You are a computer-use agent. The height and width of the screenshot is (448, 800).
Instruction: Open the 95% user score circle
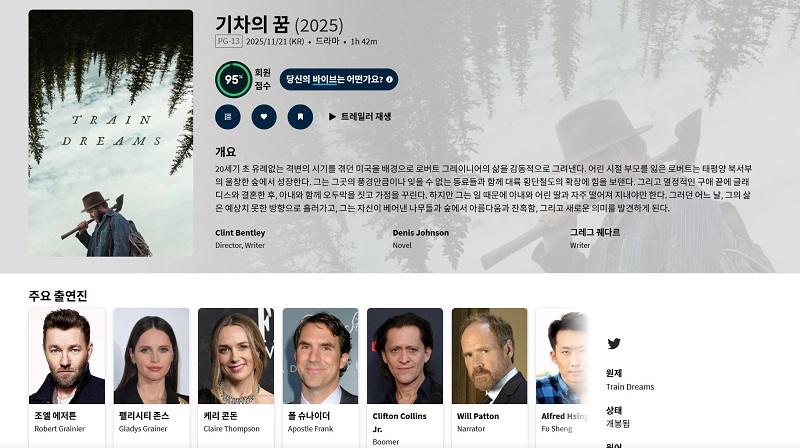233,80
